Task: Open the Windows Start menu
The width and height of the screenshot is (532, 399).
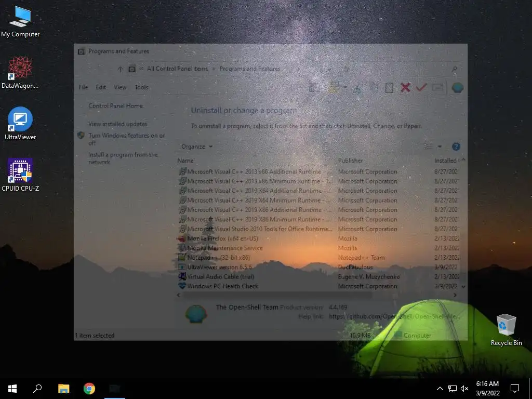Action: 12,389
